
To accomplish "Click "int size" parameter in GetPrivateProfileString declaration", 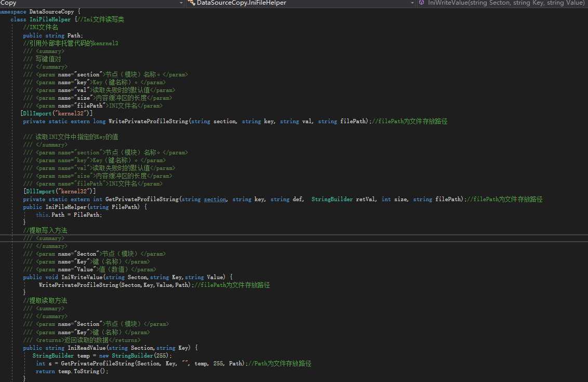I will coord(394,199).
